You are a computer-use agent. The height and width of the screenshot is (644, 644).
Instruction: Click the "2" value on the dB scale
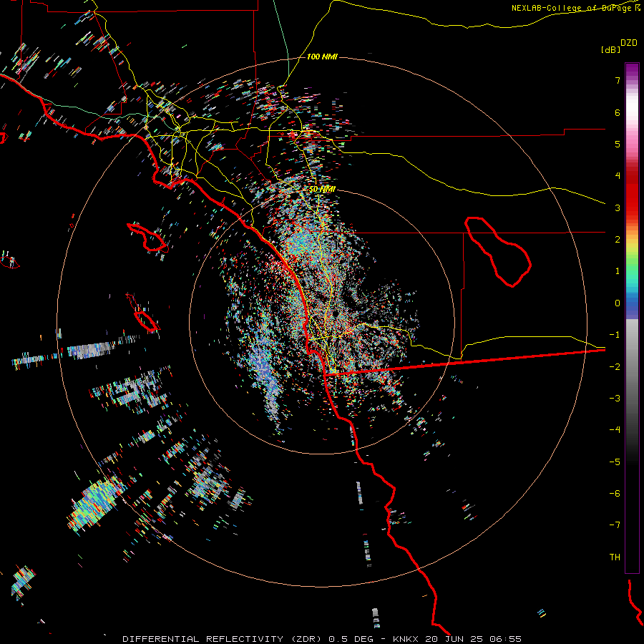(x=618, y=240)
